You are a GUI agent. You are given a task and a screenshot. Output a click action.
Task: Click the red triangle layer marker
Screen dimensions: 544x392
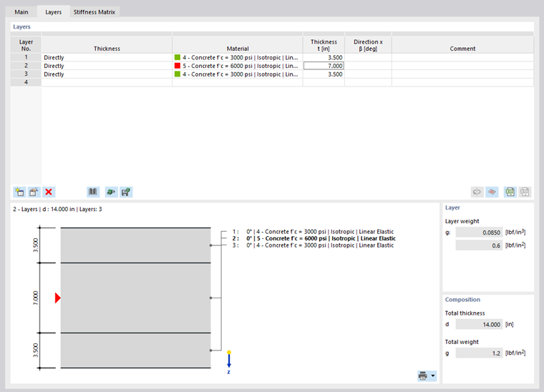(x=57, y=298)
